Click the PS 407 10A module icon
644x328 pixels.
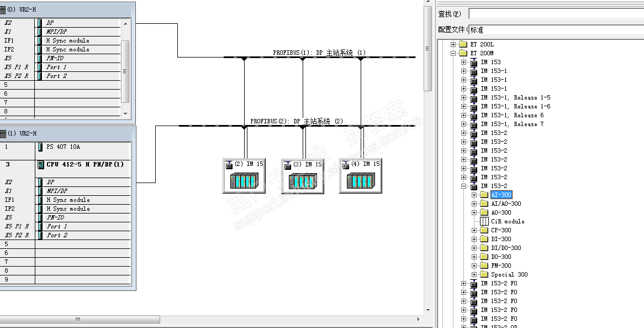(40, 147)
